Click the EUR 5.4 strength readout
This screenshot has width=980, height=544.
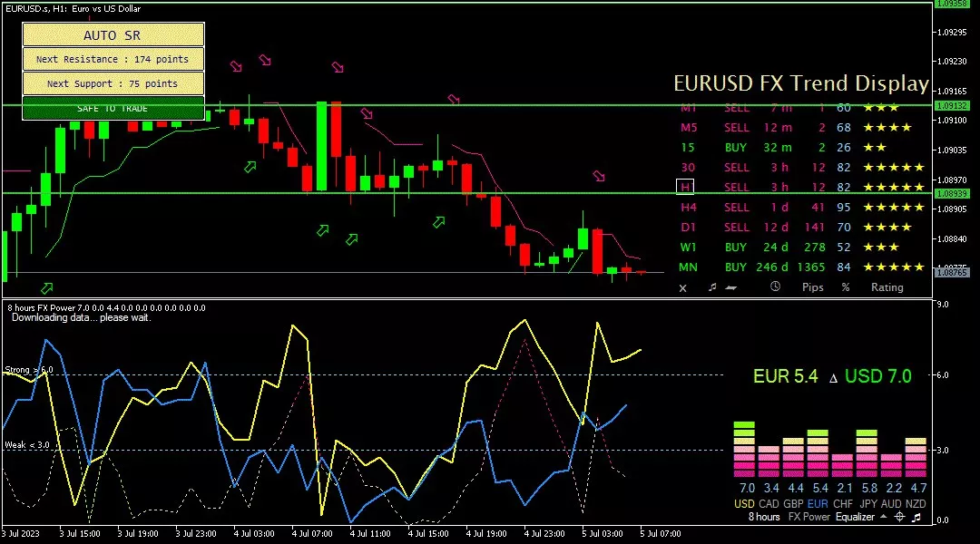click(x=785, y=376)
